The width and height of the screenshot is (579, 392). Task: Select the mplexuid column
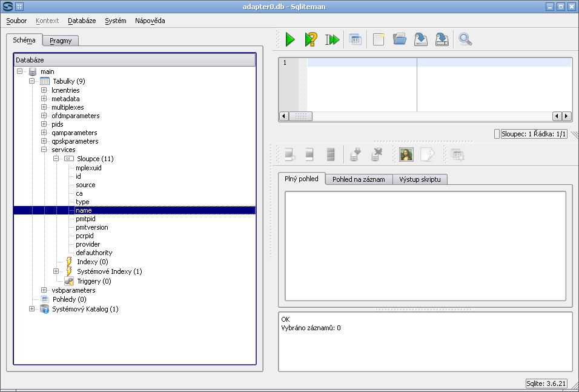88,168
